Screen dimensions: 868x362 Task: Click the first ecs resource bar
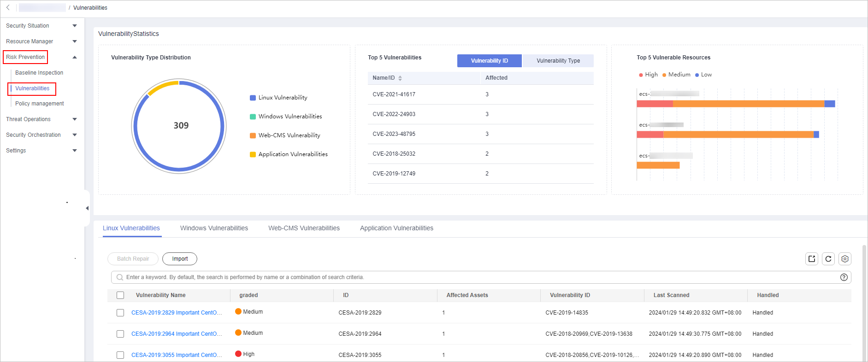[x=736, y=104]
